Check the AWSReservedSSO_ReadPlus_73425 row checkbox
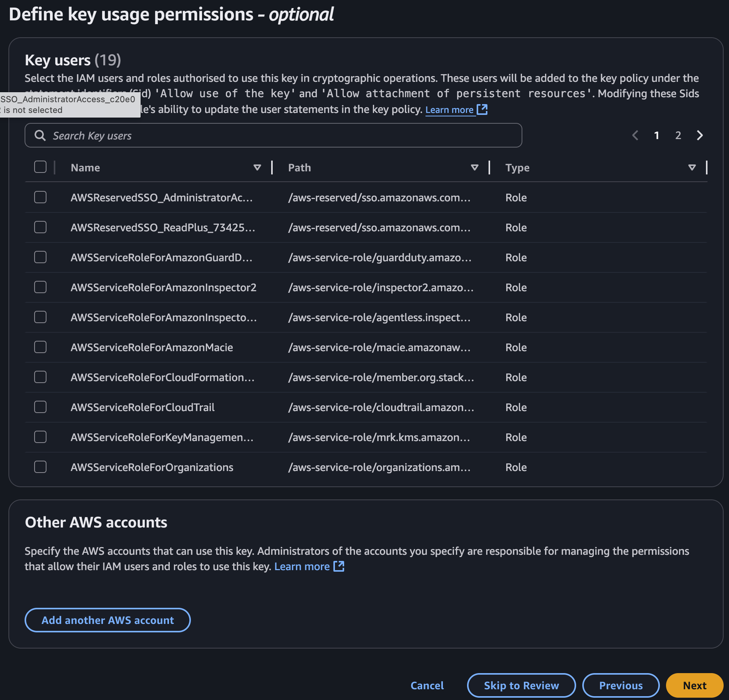Image resolution: width=729 pixels, height=700 pixels. [x=40, y=227]
